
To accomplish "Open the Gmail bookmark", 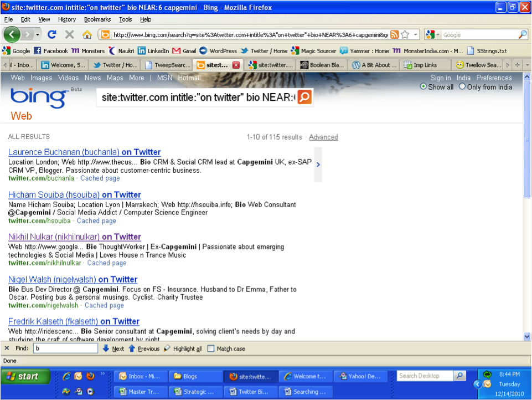I will 184,51.
